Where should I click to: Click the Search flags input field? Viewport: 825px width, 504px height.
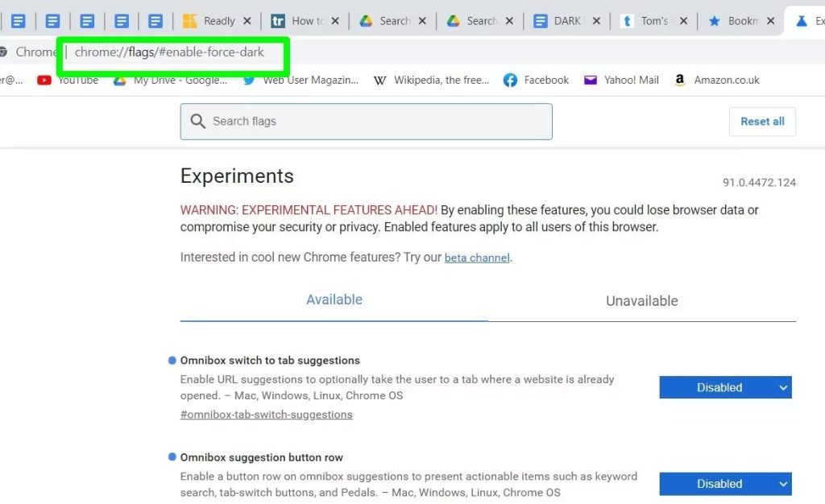[367, 122]
